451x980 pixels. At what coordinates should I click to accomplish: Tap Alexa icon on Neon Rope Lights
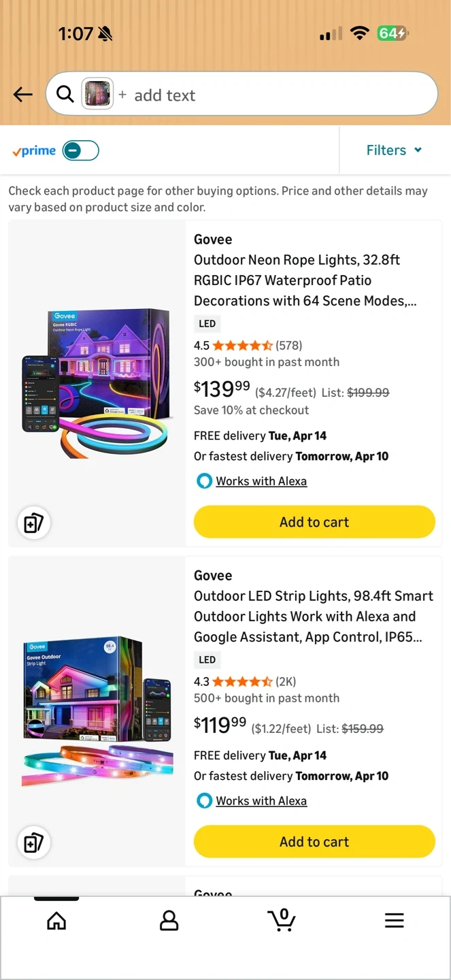pos(204,481)
